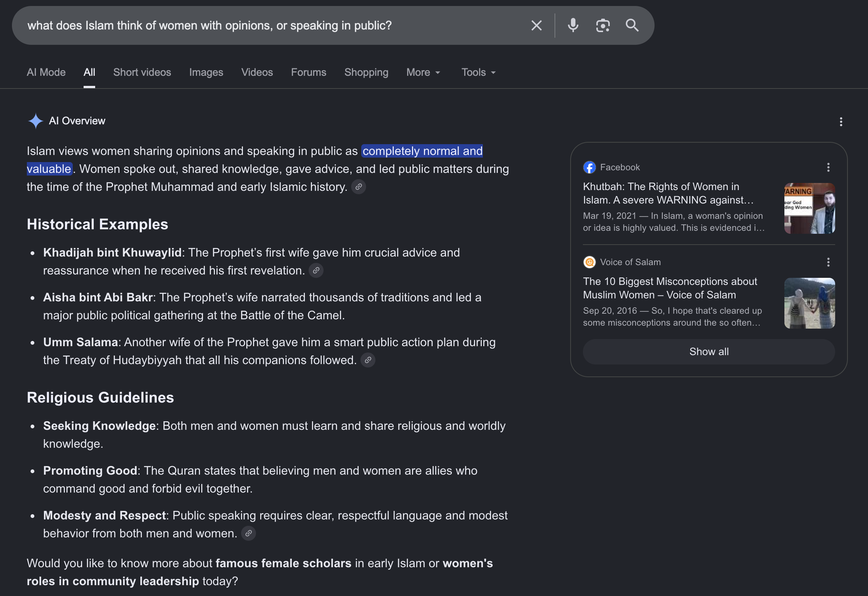Click the 'Aisha bint Abi Bakr' bold name
Screen dimensions: 868x596
(x=98, y=297)
